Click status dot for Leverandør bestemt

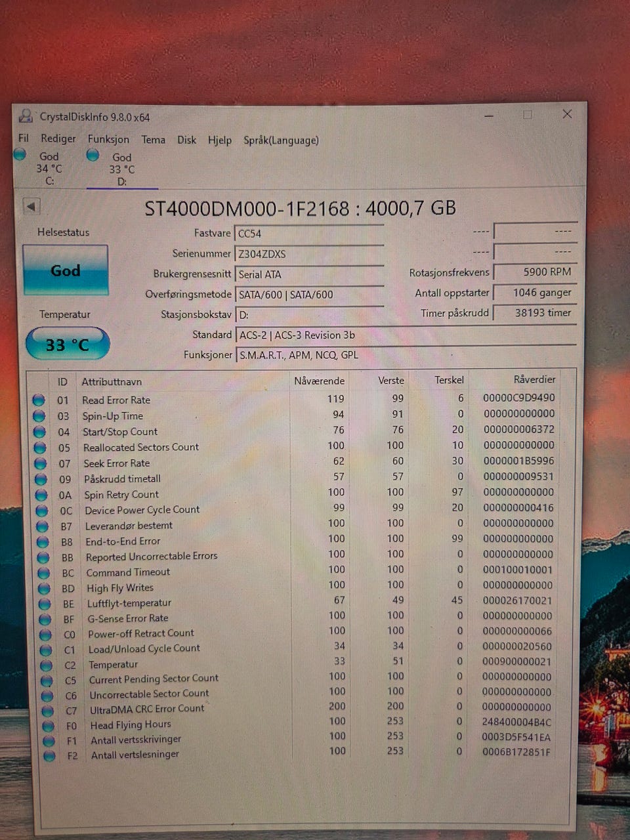point(43,526)
